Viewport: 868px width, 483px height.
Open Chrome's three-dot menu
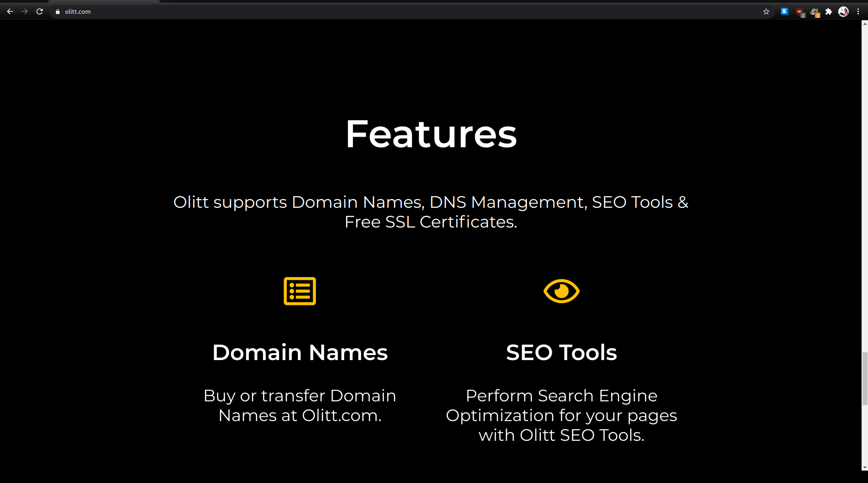(x=858, y=11)
